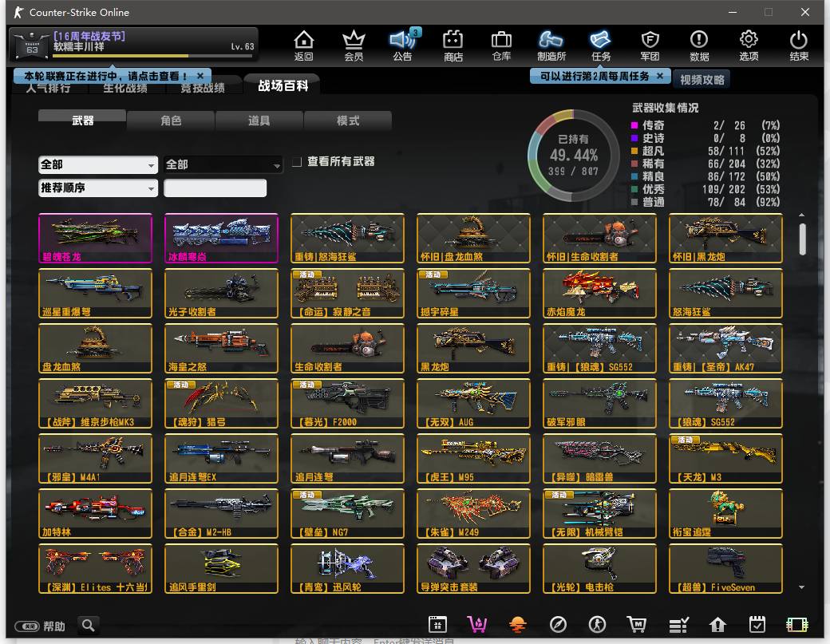Switch to the 模式 tab
Image resolution: width=830 pixels, height=644 pixels.
click(348, 121)
